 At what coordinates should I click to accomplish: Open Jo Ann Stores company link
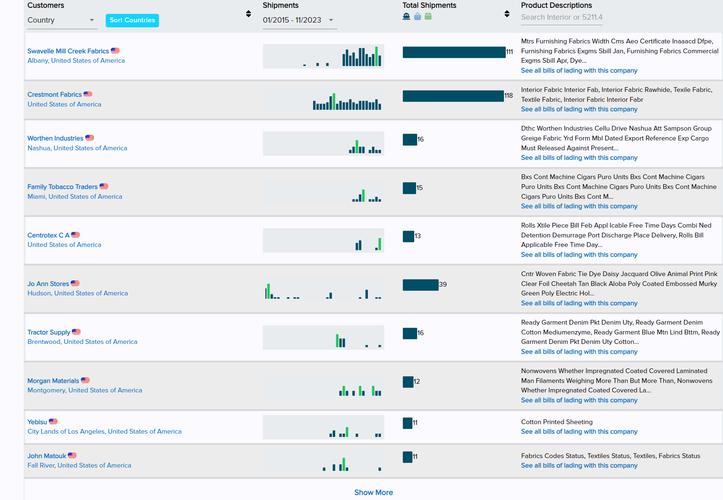[x=48, y=284]
